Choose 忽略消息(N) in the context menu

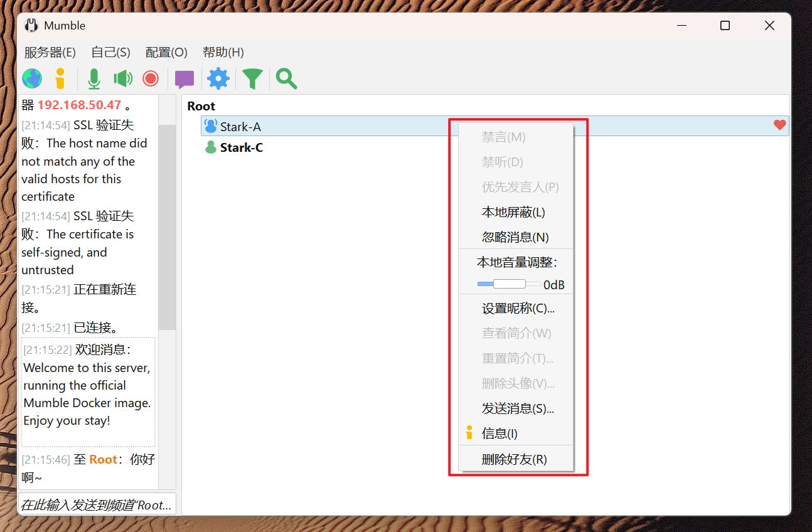coord(516,237)
